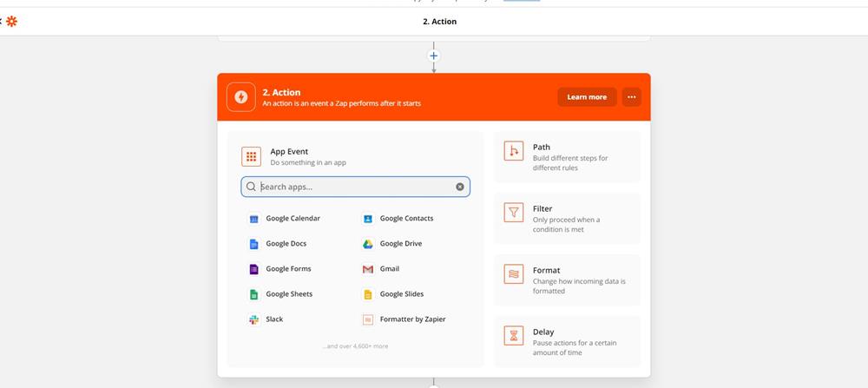The image size is (868, 388).
Task: Click the search magnifier icon
Action: 252,187
